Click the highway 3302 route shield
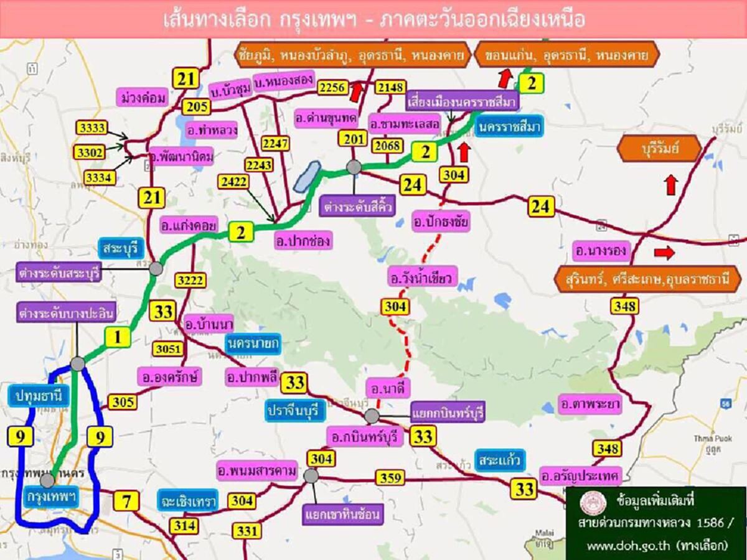This screenshot has width=747, height=560. pos(91,152)
